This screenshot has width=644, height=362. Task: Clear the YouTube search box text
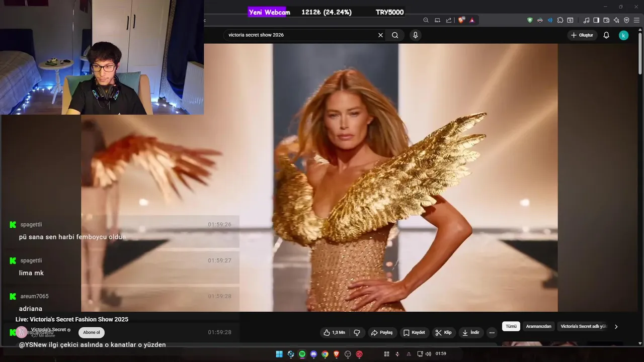(x=380, y=35)
